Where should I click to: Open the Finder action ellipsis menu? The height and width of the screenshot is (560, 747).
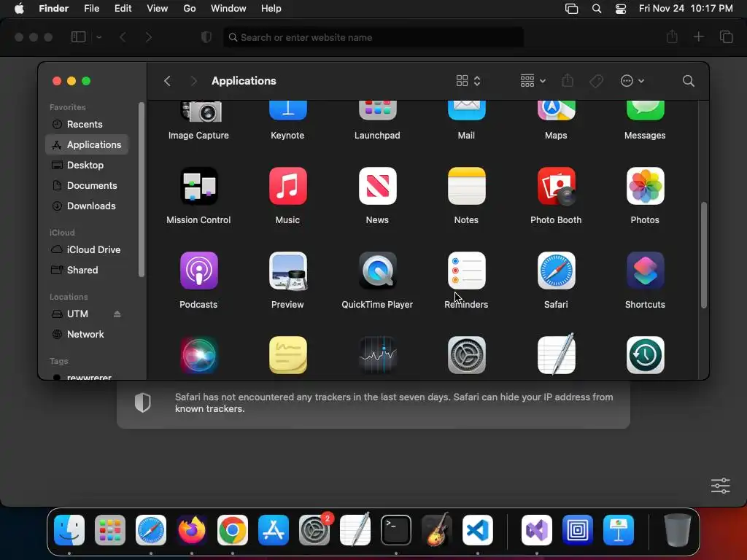click(x=632, y=81)
